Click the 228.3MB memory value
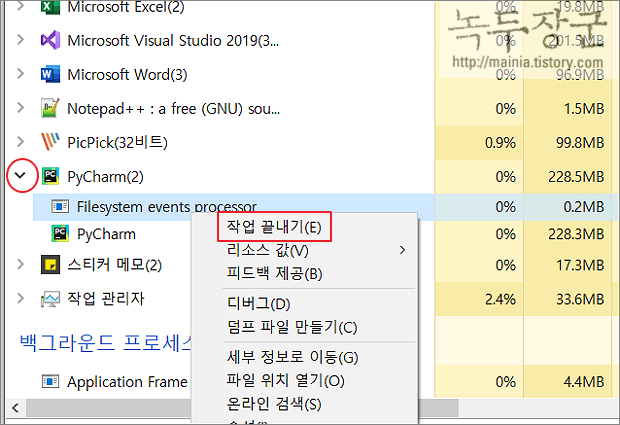The image size is (620, 425). [x=576, y=234]
